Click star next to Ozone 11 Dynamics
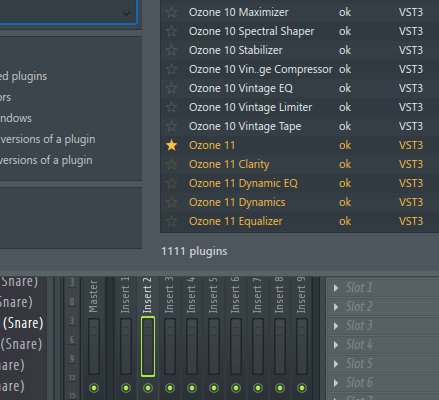This screenshot has height=400, width=439. (x=172, y=202)
